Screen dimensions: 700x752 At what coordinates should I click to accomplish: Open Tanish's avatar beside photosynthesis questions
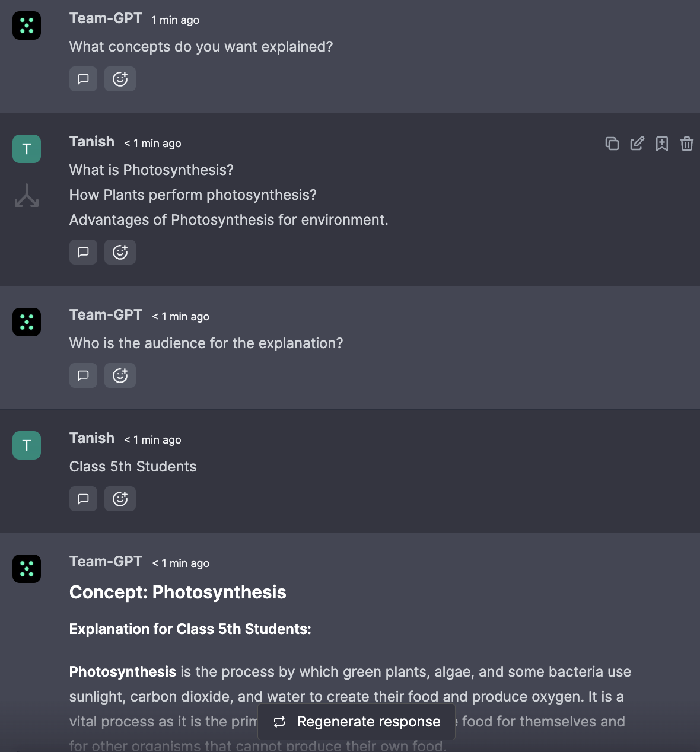coord(27,149)
